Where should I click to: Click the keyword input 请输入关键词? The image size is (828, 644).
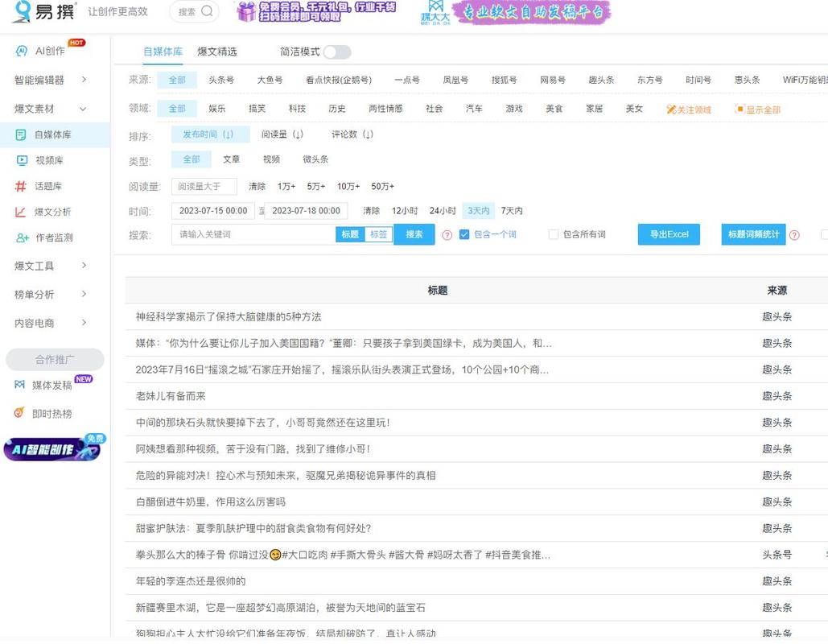[253, 234]
